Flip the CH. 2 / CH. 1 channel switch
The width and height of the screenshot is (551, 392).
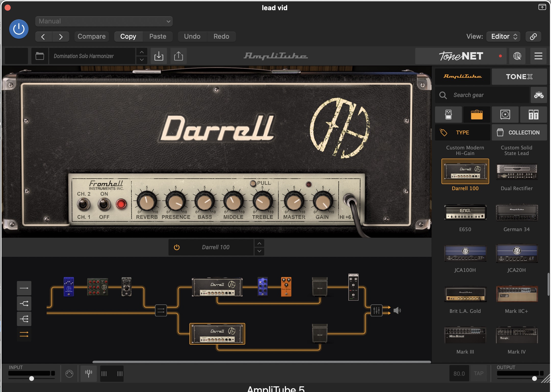(83, 204)
